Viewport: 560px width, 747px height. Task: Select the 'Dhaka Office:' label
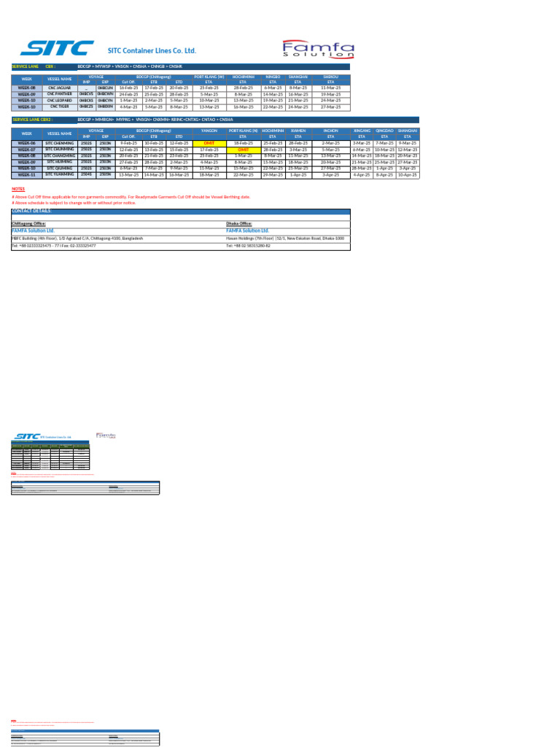click(x=239, y=223)
